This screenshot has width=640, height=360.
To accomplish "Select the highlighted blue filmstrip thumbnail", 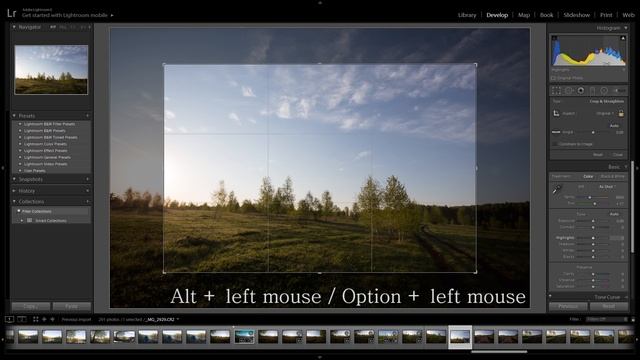I will pos(244,337).
